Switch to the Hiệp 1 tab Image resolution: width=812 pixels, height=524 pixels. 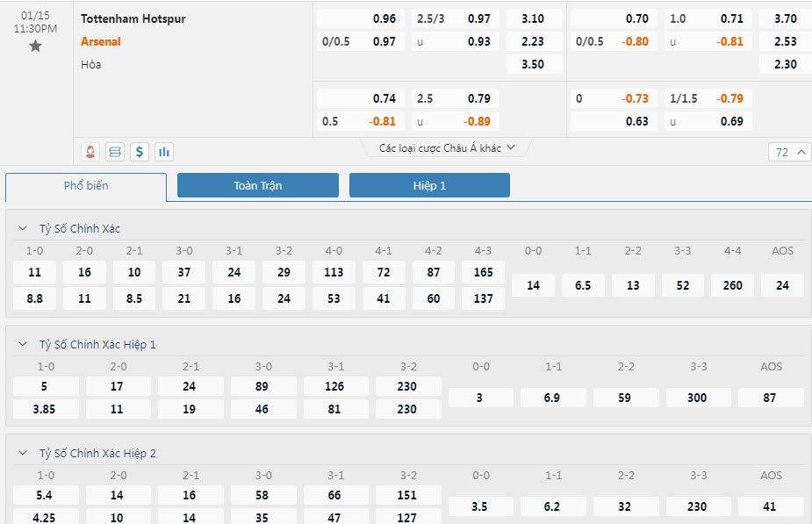coord(429,185)
